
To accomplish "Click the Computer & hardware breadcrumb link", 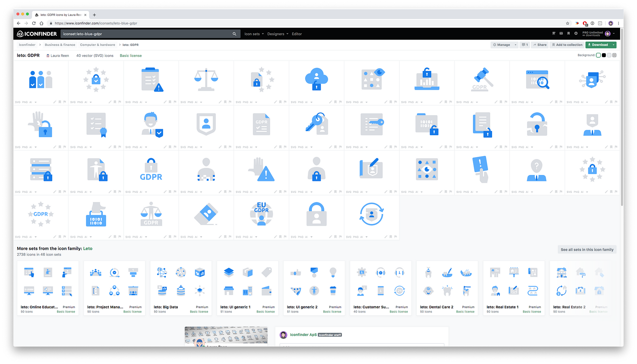I will click(97, 45).
